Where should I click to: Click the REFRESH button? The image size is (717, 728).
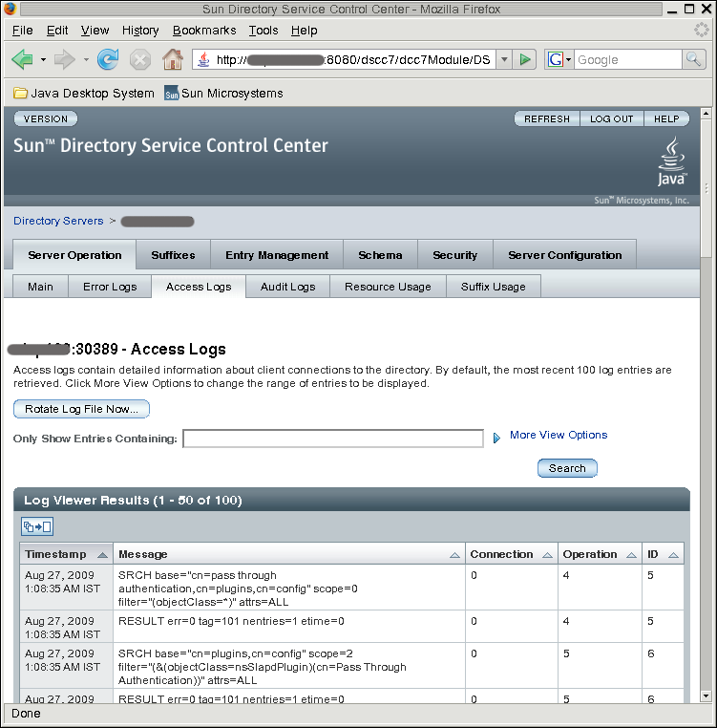[547, 118]
